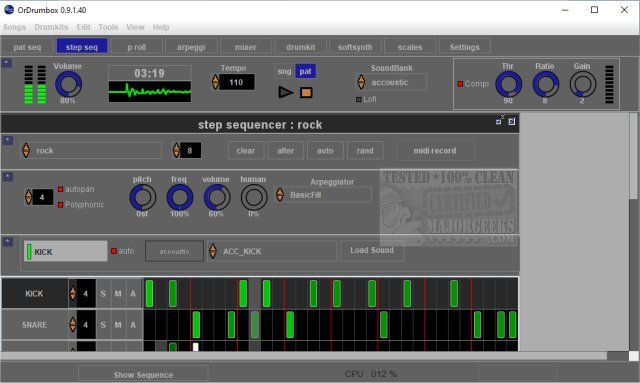Detach the step sequencer panel icon

click(x=499, y=121)
